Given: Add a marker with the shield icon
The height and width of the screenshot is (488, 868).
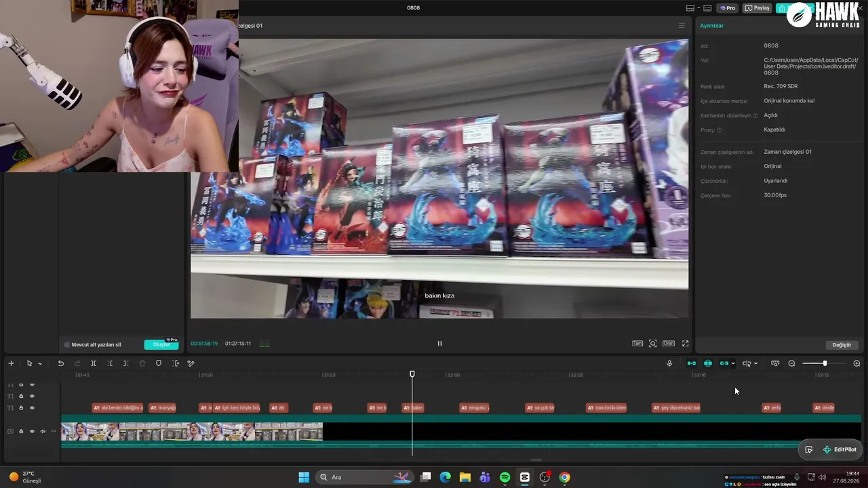Looking at the screenshot, I should coord(159,363).
